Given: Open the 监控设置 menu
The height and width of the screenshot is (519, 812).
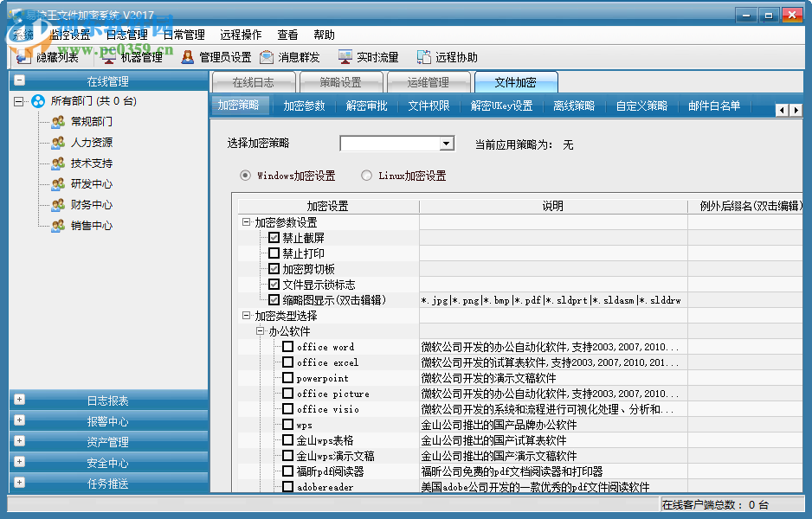Looking at the screenshot, I should click(x=70, y=35).
